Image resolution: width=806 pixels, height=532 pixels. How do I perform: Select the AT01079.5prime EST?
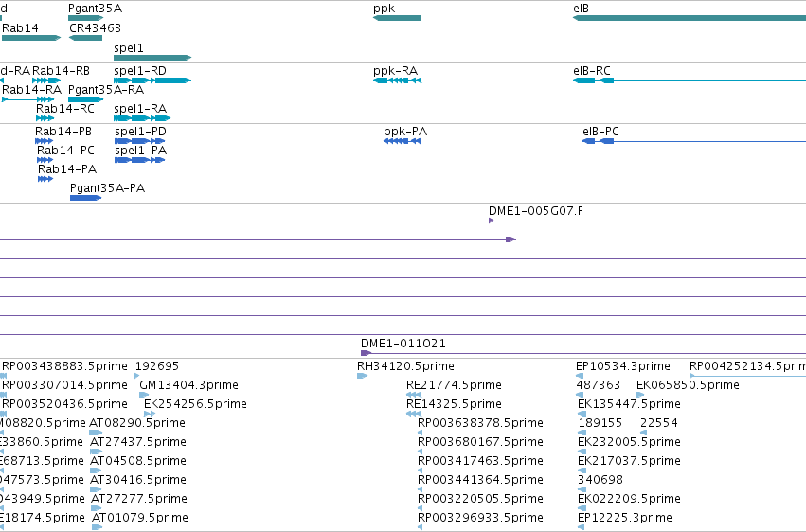coord(98,527)
